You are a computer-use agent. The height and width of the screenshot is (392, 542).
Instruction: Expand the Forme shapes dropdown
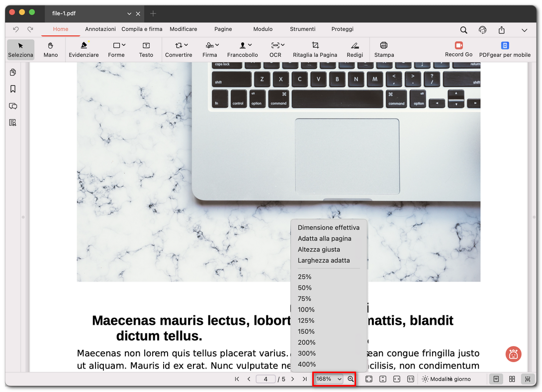click(x=123, y=44)
